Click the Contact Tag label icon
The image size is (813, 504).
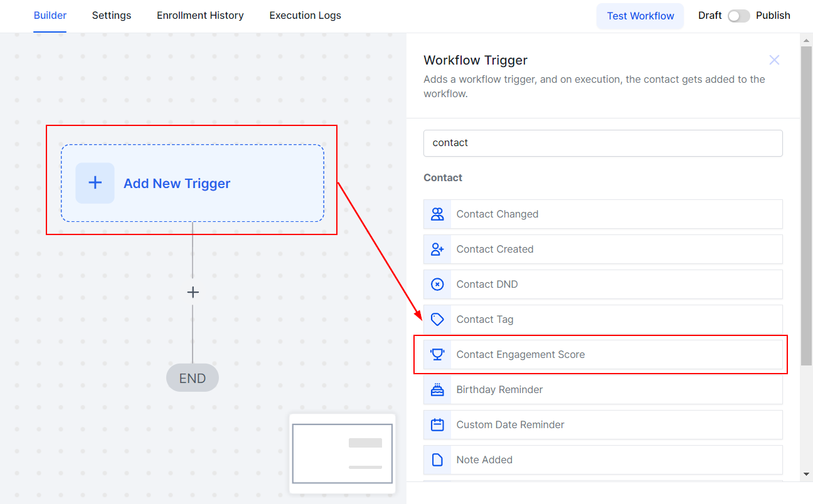(x=437, y=320)
